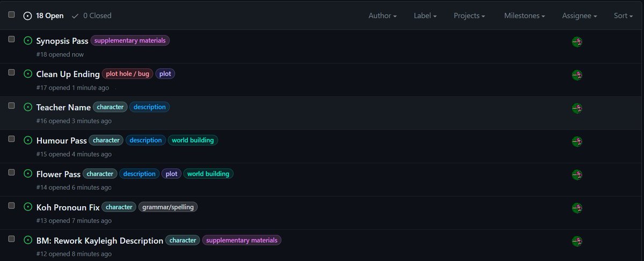Click '#15 opened 4 minutes ago' text

point(74,154)
